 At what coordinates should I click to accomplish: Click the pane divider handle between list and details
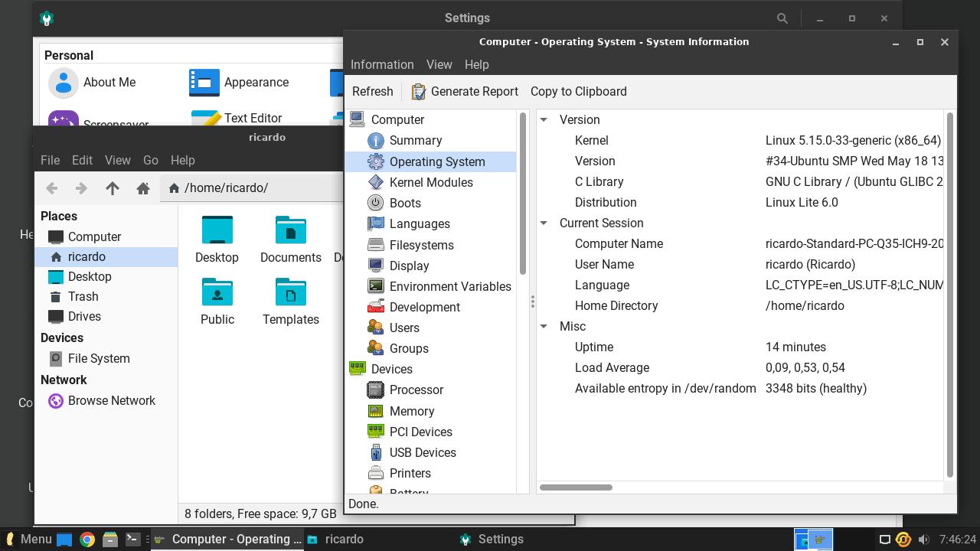click(533, 302)
